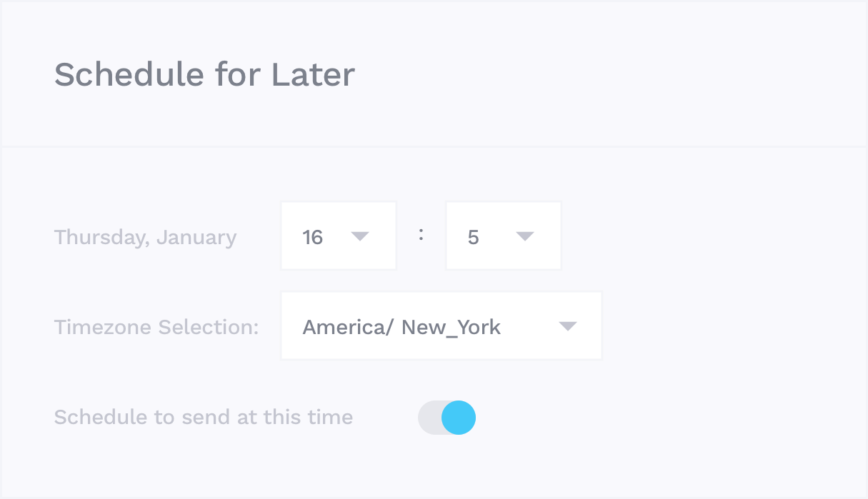Click the colon between hour and minute
The width and height of the screenshot is (868, 499).
pyautogui.click(x=421, y=235)
